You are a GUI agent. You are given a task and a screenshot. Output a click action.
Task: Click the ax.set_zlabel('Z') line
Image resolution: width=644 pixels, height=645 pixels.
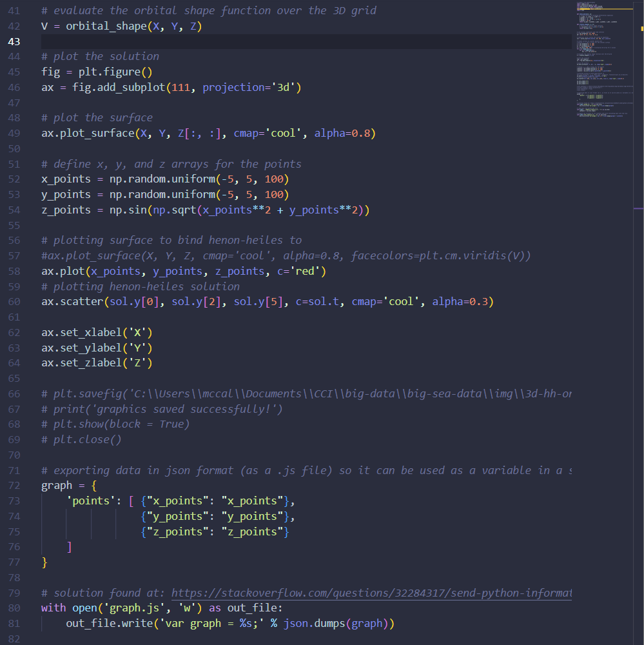coord(97,363)
